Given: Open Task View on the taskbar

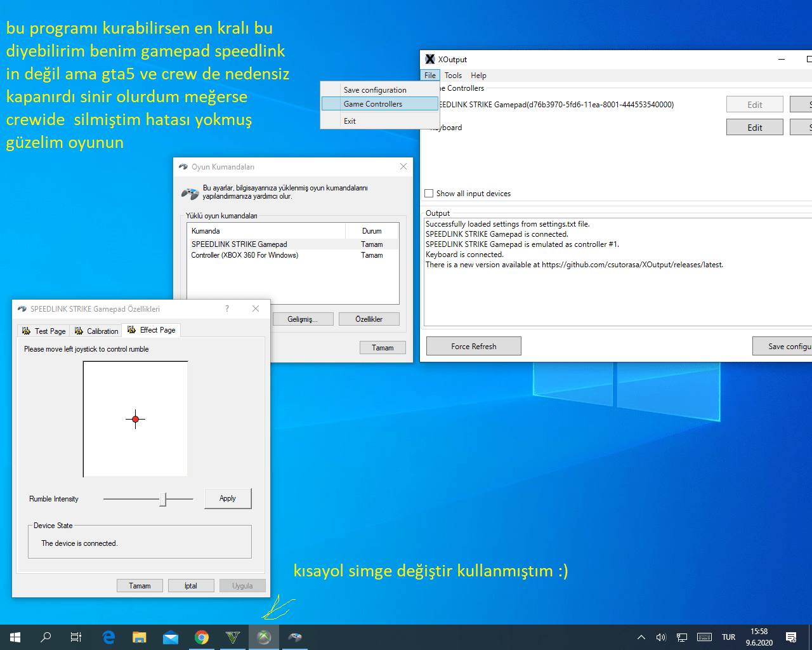Looking at the screenshot, I should [x=76, y=637].
